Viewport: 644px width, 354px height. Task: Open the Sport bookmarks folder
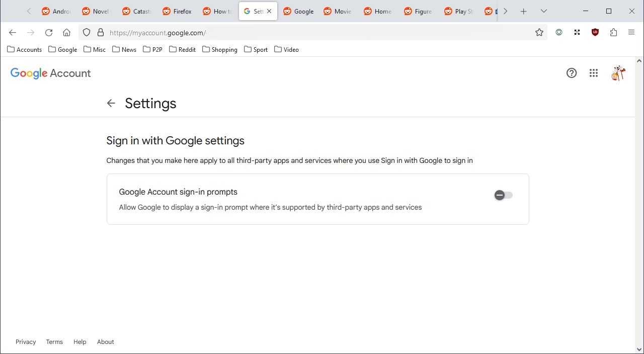256,49
